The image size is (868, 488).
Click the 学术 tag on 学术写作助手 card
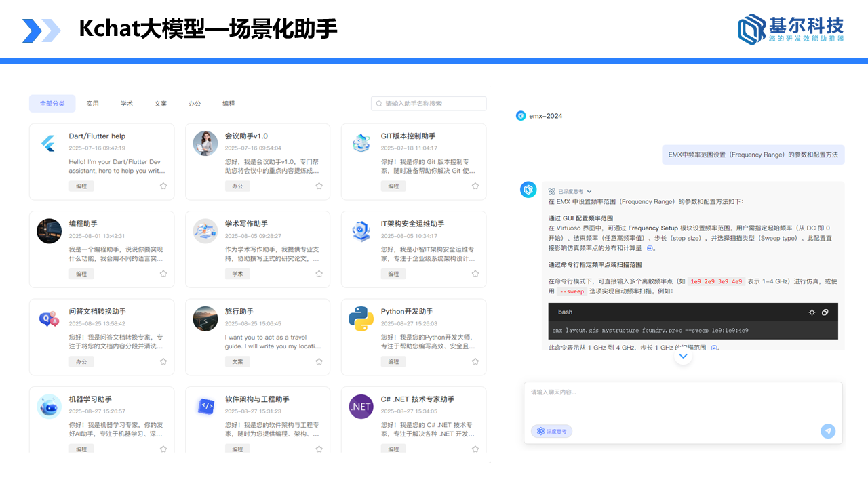tap(237, 273)
